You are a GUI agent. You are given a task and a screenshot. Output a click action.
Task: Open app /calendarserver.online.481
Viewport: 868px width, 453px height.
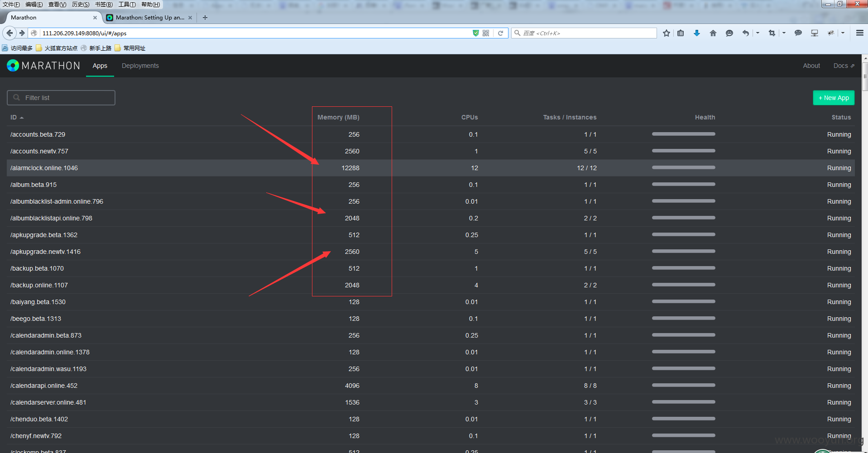pyautogui.click(x=48, y=402)
